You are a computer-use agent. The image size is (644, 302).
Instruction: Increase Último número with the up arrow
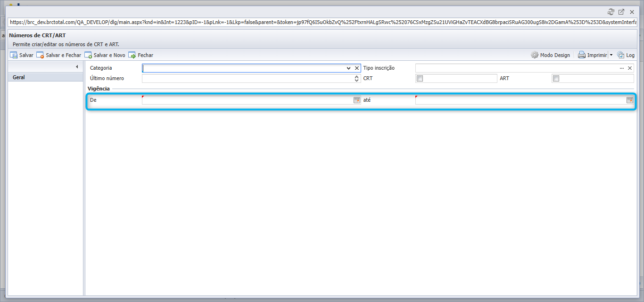coord(357,77)
